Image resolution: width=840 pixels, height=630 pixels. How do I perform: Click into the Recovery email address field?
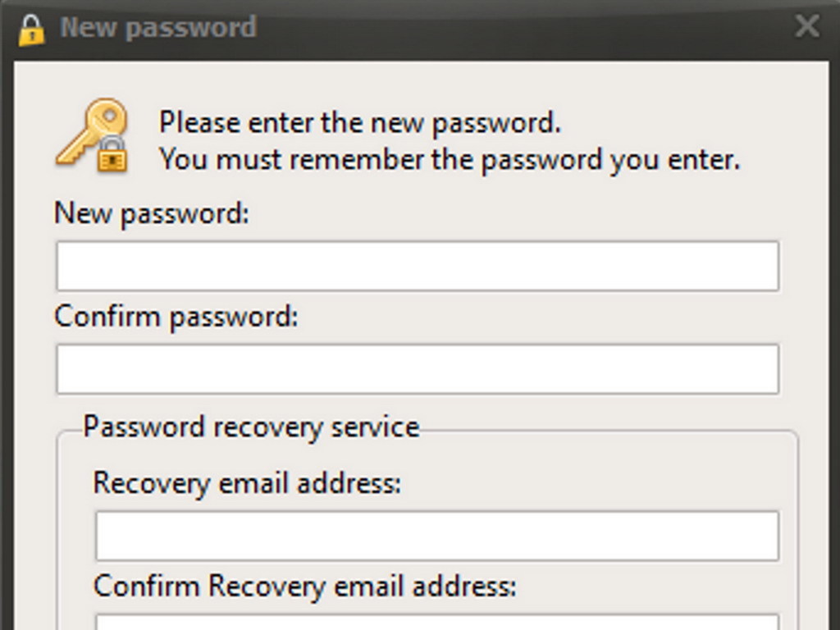436,536
